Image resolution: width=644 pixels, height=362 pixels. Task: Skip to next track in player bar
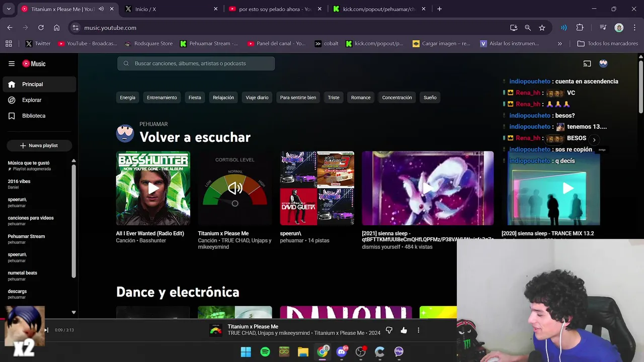(x=46, y=330)
